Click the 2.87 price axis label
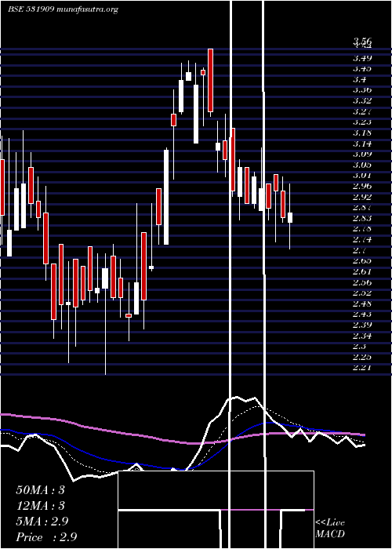The width and height of the screenshot is (392, 549). [362, 207]
